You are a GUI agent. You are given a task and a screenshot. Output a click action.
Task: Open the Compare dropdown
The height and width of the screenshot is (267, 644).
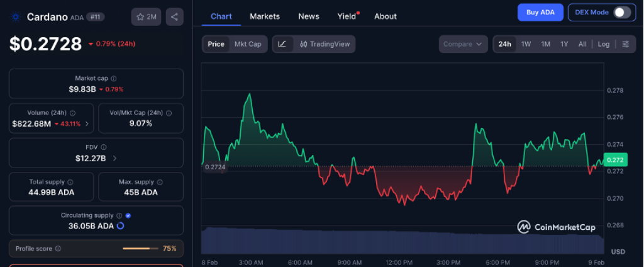click(x=463, y=44)
